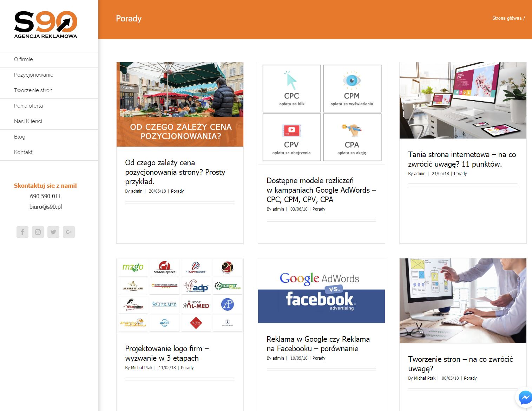Image resolution: width=532 pixels, height=411 pixels.
Task: Go to the O firmie menu item
Action: pos(49,59)
